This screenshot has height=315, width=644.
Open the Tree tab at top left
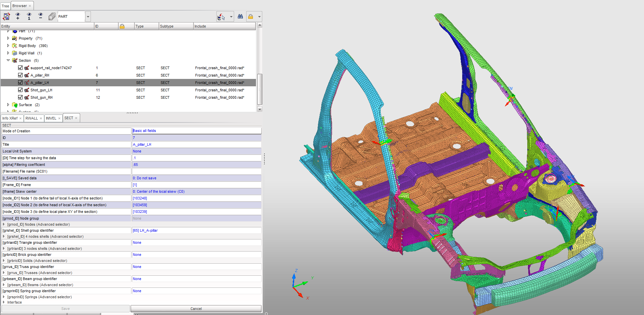[x=5, y=6]
